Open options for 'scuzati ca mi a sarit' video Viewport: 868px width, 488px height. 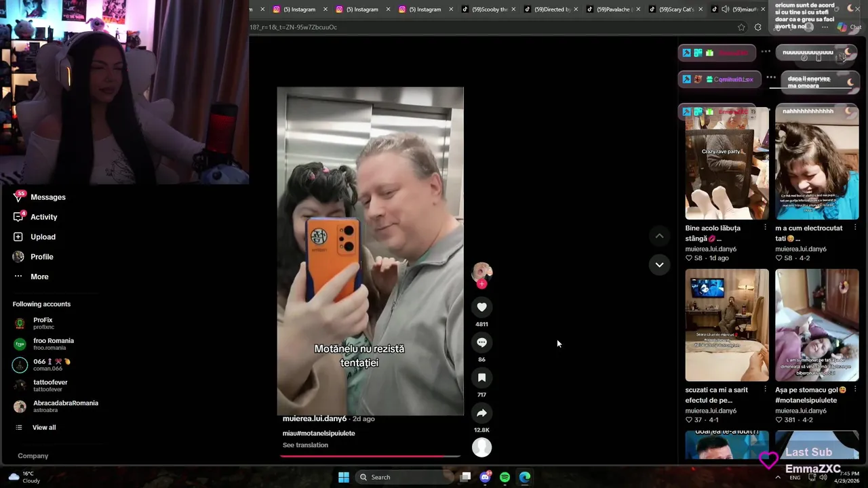pyautogui.click(x=765, y=390)
